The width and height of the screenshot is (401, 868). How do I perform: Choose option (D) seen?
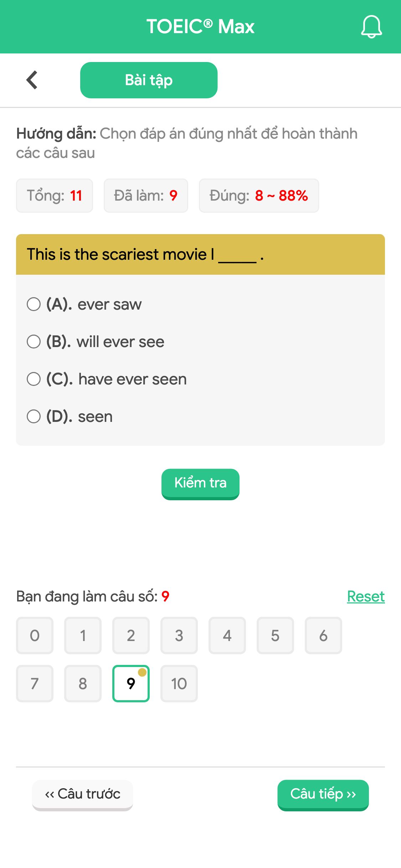[x=70, y=417]
